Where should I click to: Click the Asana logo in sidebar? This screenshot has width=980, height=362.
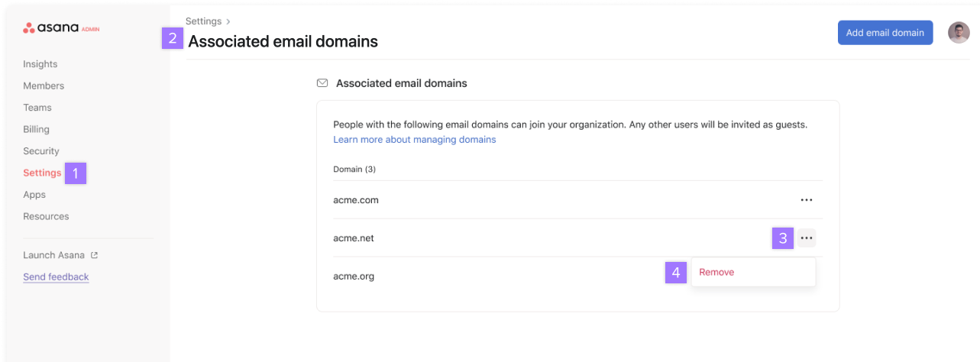(x=61, y=28)
